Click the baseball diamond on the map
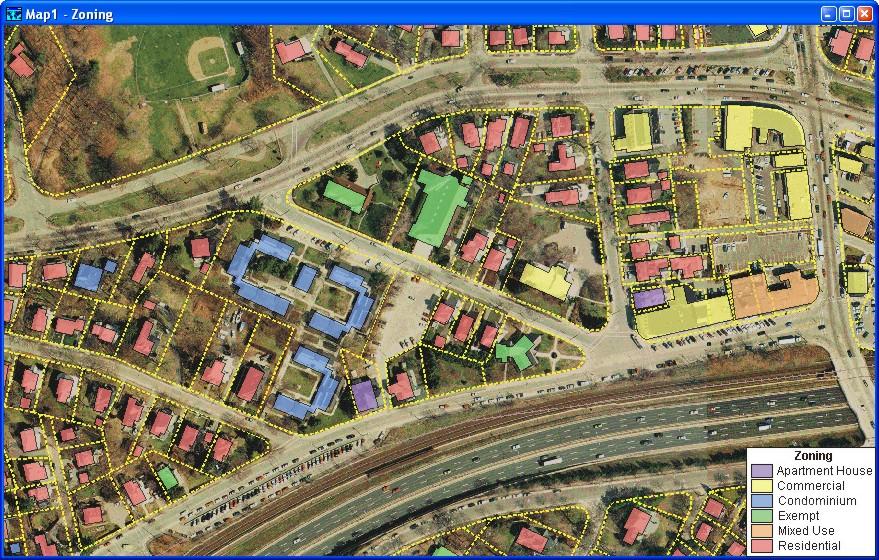The image size is (879, 560). point(212,62)
